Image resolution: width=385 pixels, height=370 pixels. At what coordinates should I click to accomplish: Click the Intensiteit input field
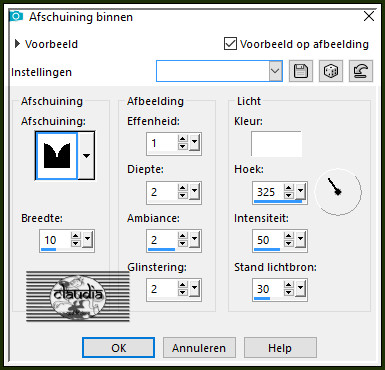click(268, 240)
